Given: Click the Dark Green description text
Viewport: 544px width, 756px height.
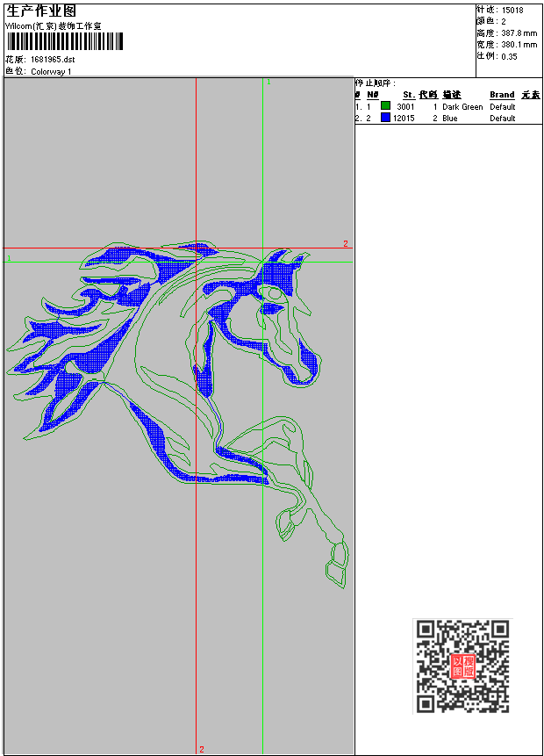Looking at the screenshot, I should point(462,106).
